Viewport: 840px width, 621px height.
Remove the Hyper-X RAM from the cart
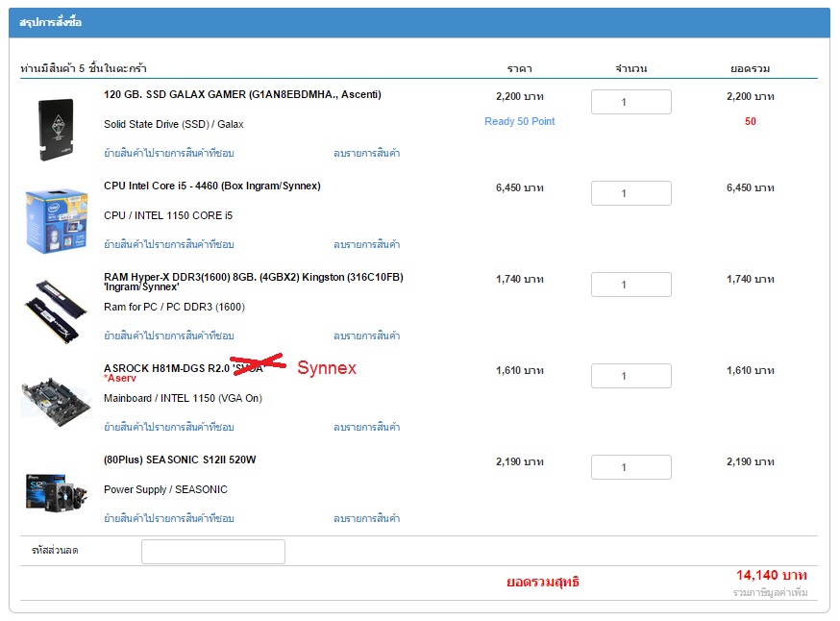click(x=367, y=335)
